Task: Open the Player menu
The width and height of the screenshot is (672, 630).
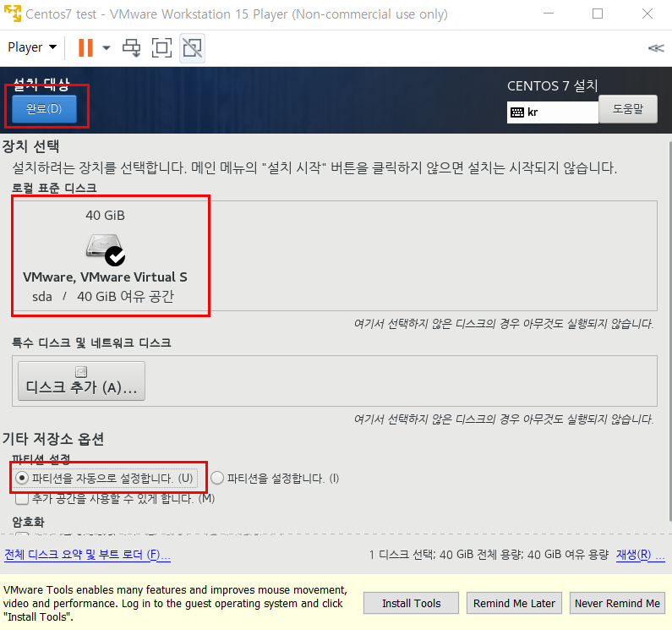Action: point(32,47)
